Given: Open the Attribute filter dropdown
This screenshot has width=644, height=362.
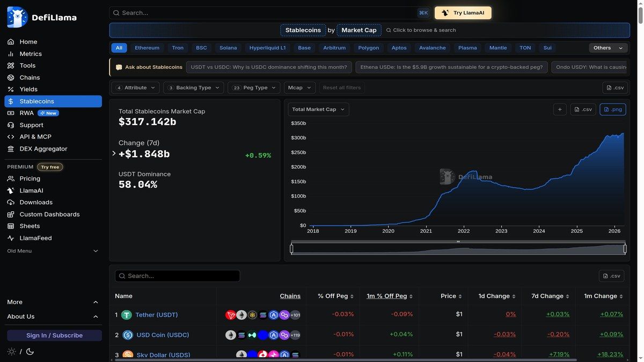Looking at the screenshot, I should [135, 87].
